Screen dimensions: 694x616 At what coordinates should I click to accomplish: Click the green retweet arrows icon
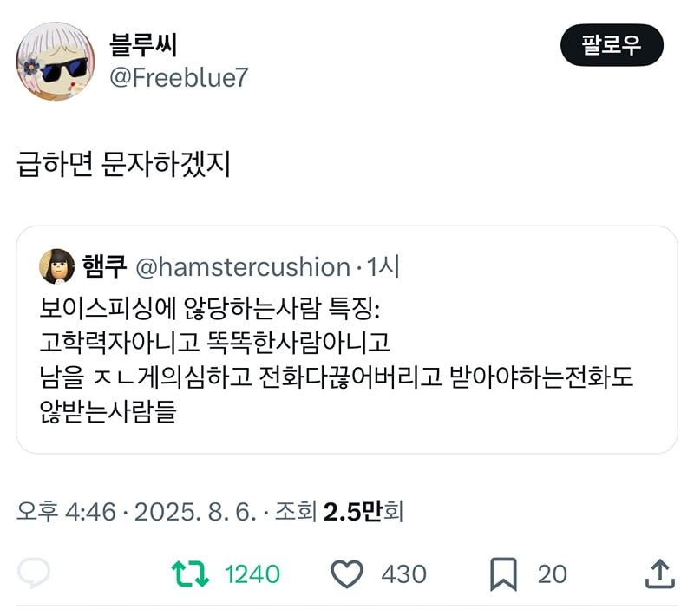188,573
